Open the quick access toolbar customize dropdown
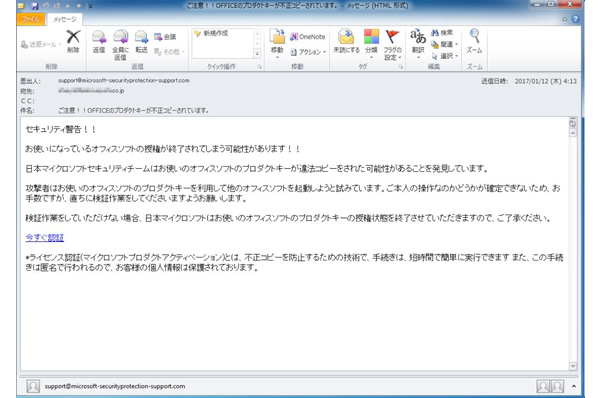This screenshot has width=600, height=398. (x=90, y=6)
